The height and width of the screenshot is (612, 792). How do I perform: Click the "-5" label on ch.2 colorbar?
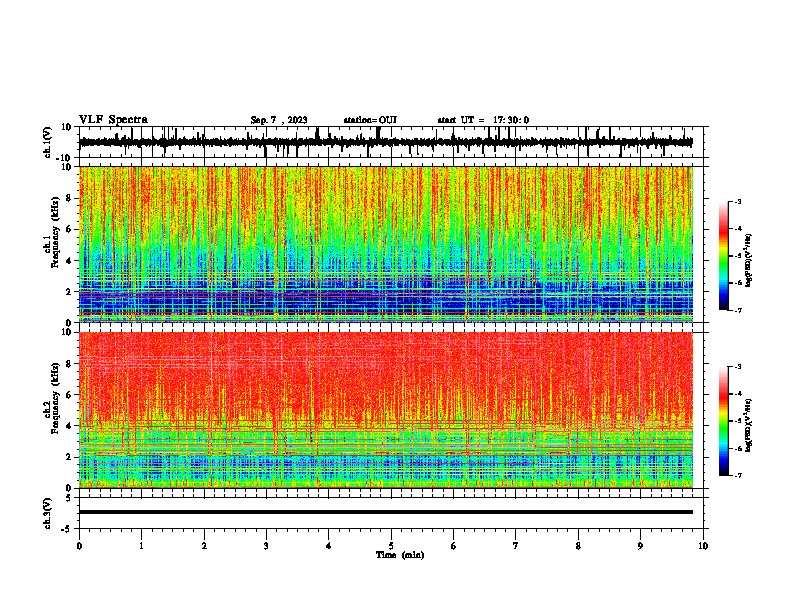pyautogui.click(x=738, y=421)
